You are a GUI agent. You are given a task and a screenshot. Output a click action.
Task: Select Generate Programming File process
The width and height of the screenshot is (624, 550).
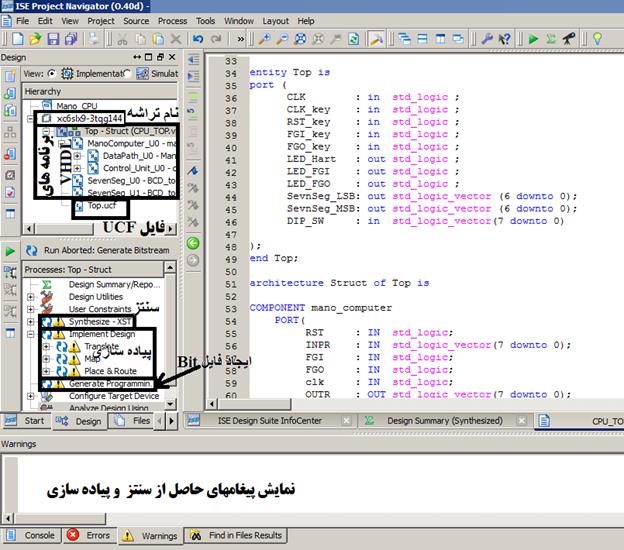[x=110, y=384]
